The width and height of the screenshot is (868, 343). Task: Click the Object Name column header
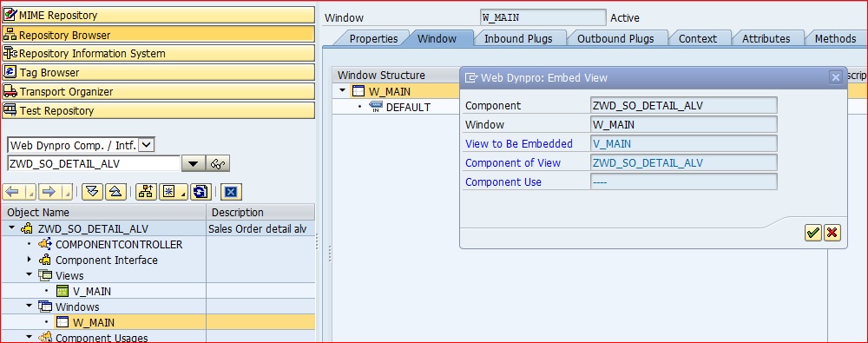pyautogui.click(x=104, y=212)
